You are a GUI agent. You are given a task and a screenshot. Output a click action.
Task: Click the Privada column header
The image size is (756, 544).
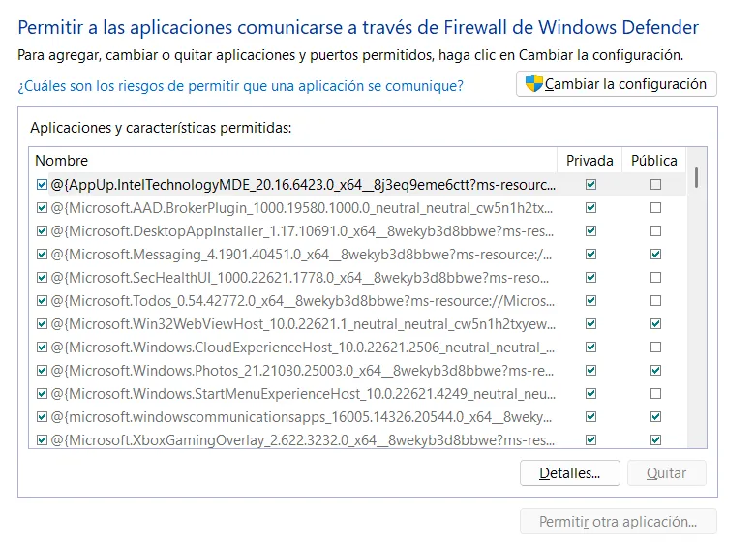tap(590, 160)
